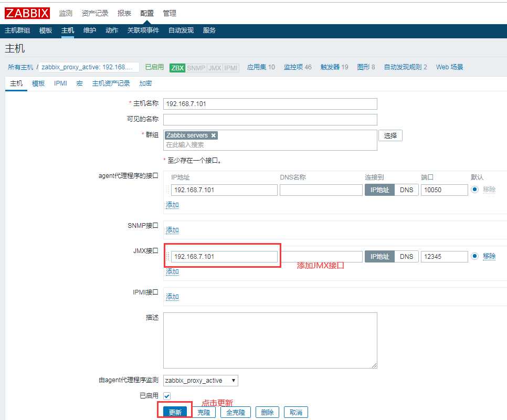Go to 维护 submenu
This screenshot has height=420, width=507.
pos(90,30)
